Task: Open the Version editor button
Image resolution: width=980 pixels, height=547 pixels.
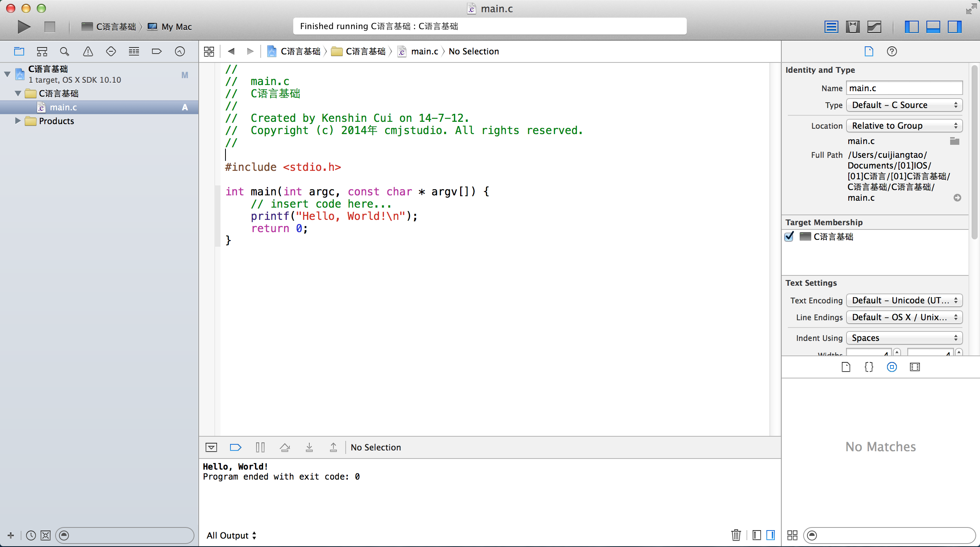Action: (x=874, y=27)
